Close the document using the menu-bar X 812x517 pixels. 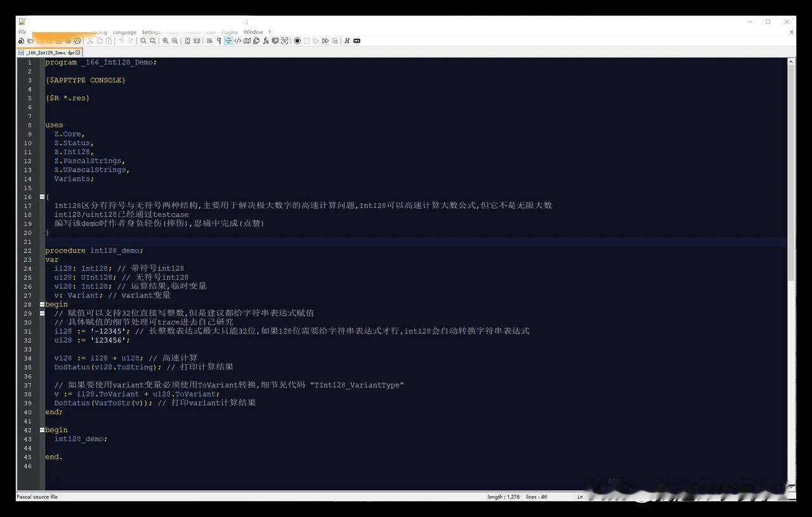(x=791, y=32)
